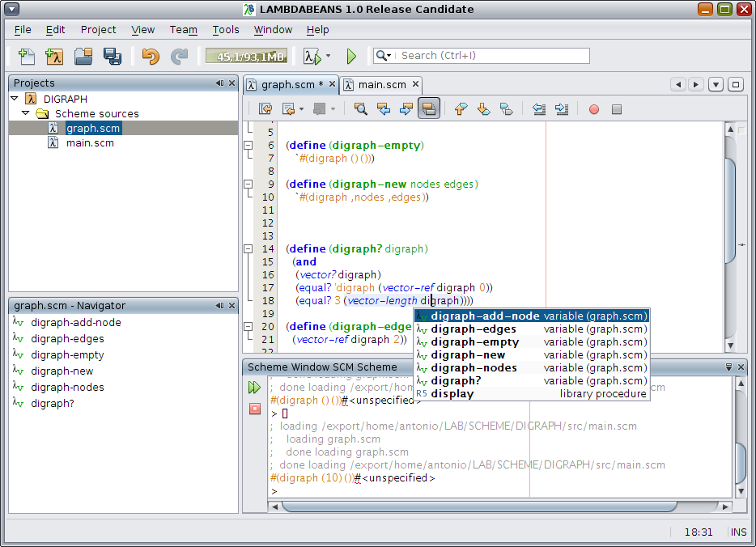This screenshot has height=547, width=756.
Task: Save all files icon in main toolbar
Action: point(113,57)
